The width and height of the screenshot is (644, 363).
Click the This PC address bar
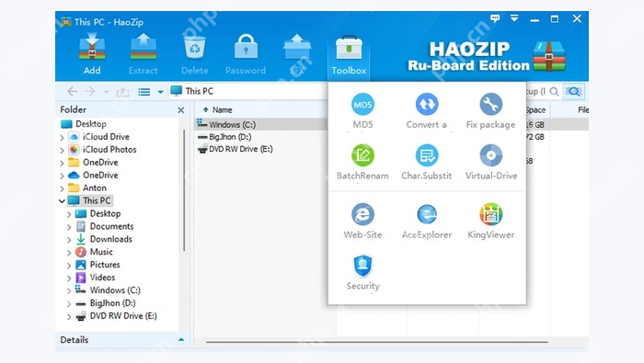click(x=248, y=91)
